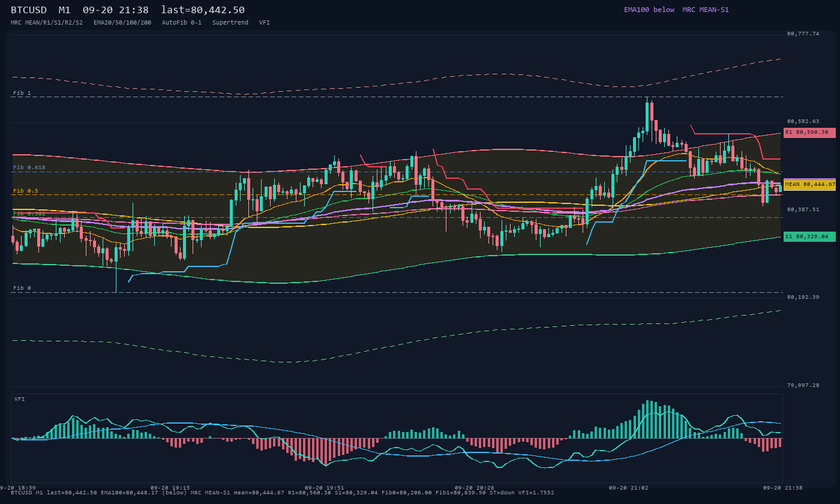Viewport: 840px width, 504px height.
Task: Click the 80,582.63 price axis value
Action: coord(803,121)
